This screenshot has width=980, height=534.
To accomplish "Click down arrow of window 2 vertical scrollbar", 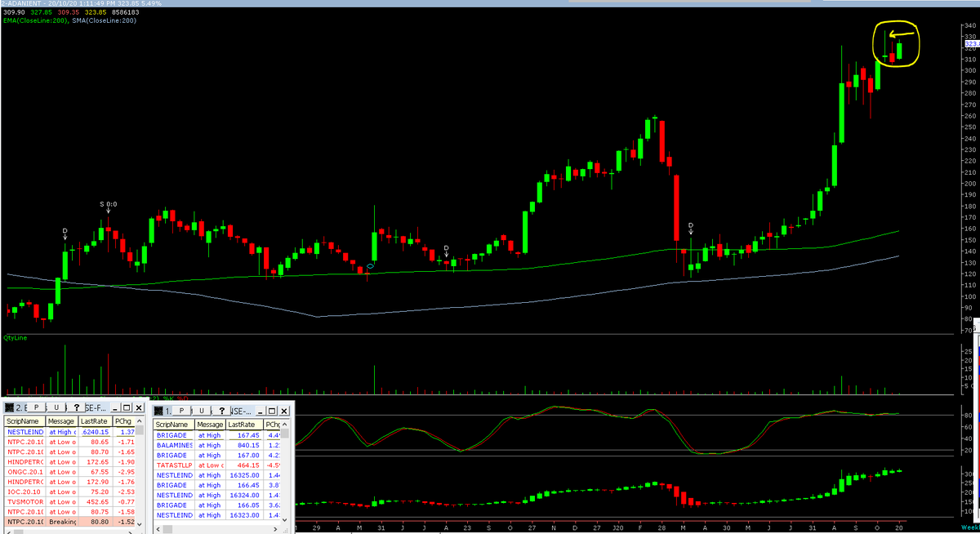I will (140, 524).
